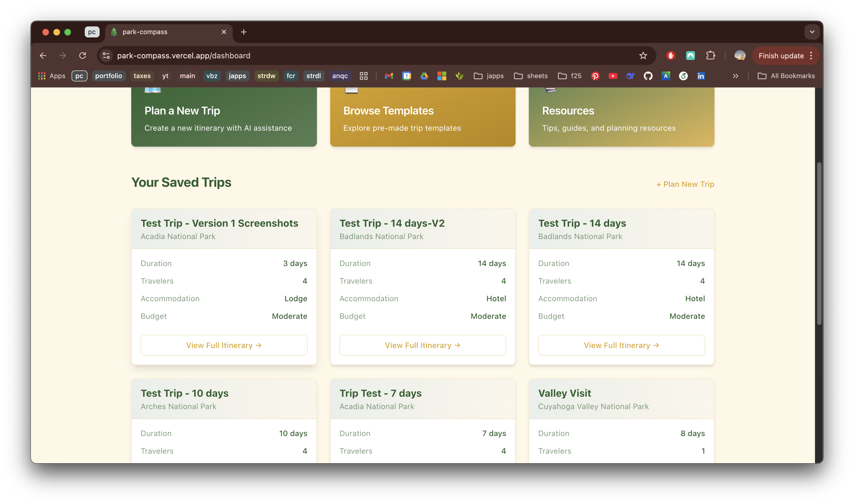Open the blue-green A logo bookmark
This screenshot has width=854, height=504.
tap(666, 76)
